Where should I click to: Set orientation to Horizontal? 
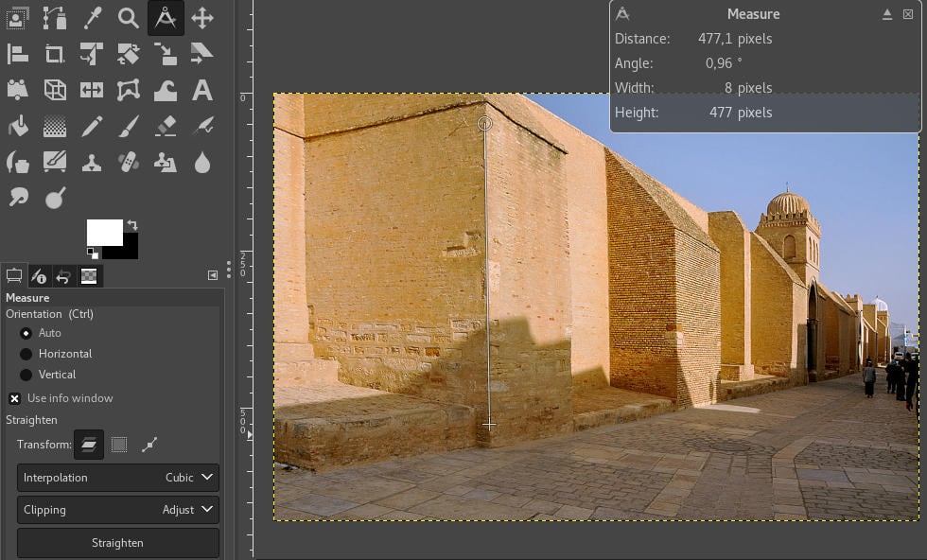pos(26,353)
